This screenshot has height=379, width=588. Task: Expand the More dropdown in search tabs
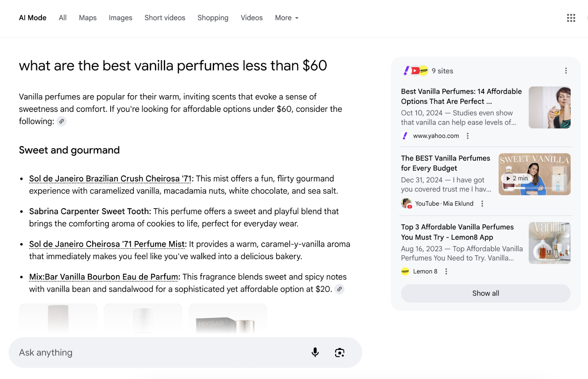(287, 18)
